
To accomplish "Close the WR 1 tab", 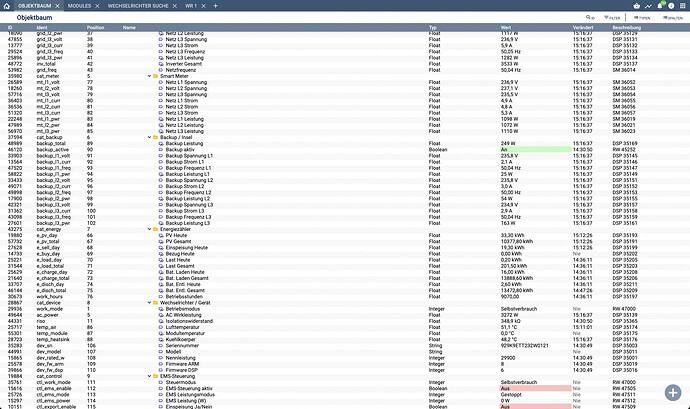I will 203,6.
